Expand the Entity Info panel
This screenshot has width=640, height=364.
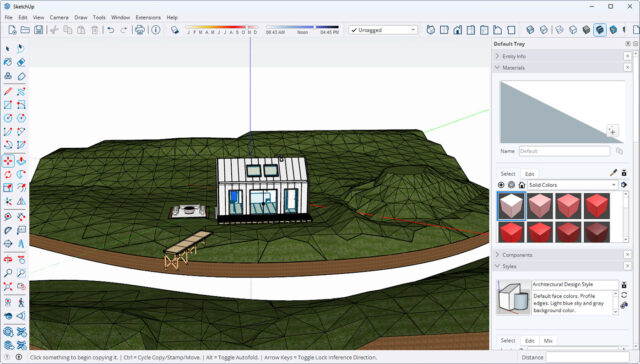(x=498, y=56)
